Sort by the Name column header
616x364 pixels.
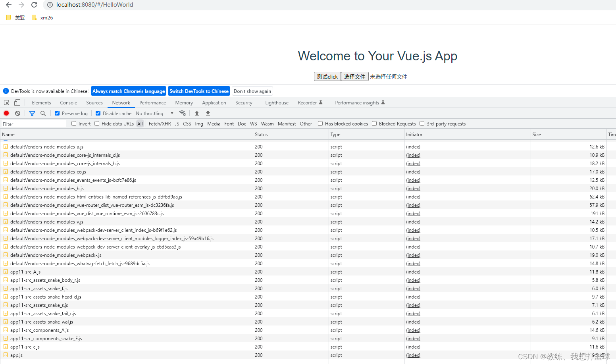pos(127,134)
